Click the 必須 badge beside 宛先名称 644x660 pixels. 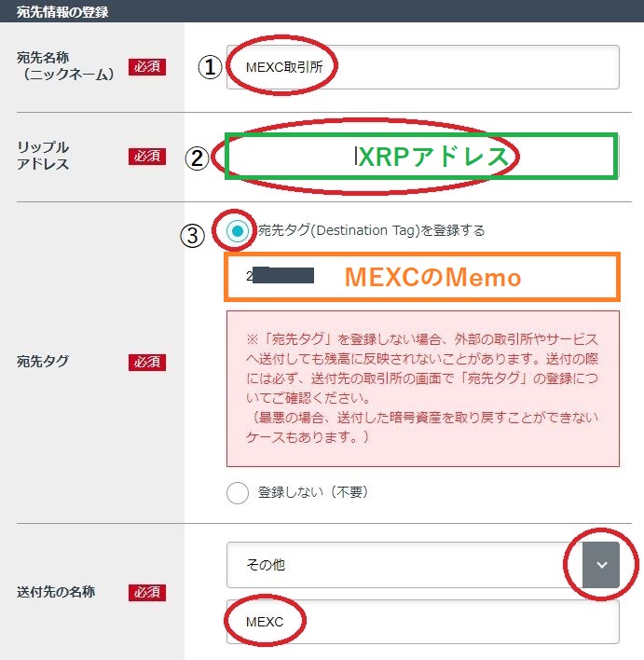point(147,66)
